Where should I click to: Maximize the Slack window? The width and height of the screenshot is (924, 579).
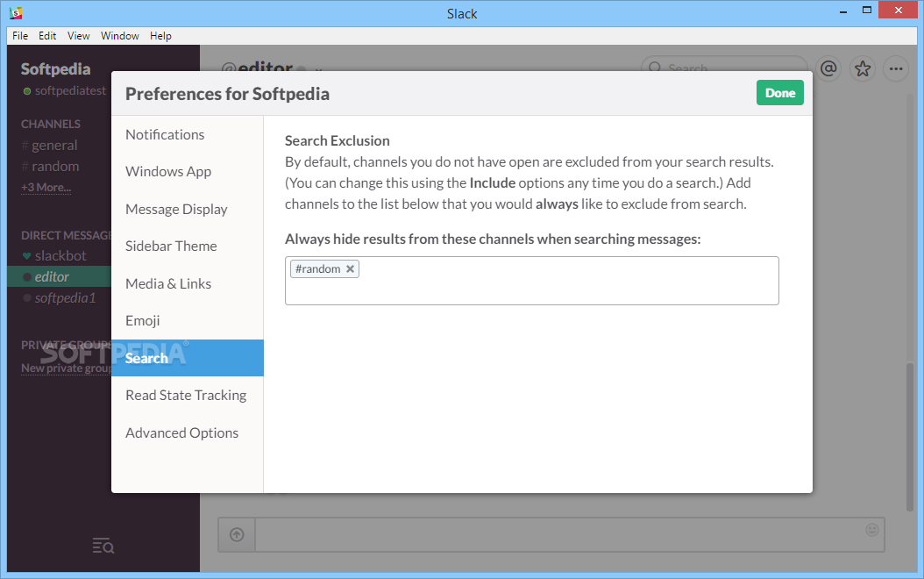click(x=867, y=10)
